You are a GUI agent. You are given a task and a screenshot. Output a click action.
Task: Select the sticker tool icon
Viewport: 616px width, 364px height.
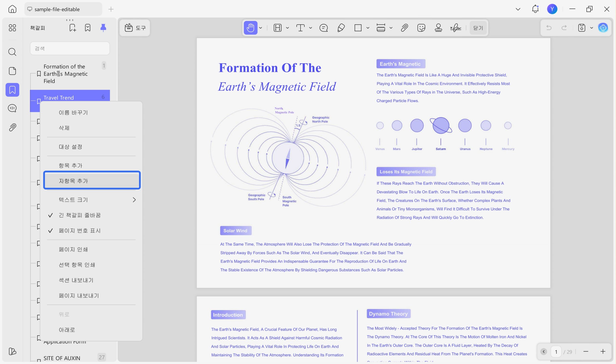pyautogui.click(x=421, y=28)
